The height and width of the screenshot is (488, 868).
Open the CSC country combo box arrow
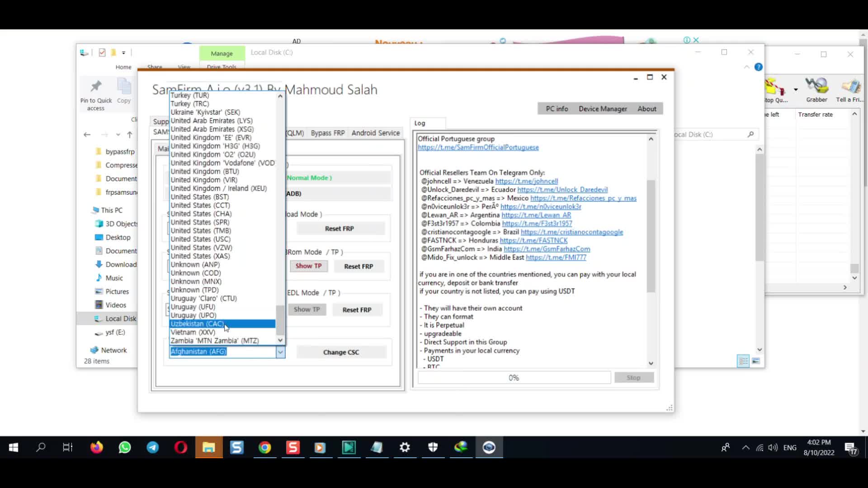[x=280, y=352]
